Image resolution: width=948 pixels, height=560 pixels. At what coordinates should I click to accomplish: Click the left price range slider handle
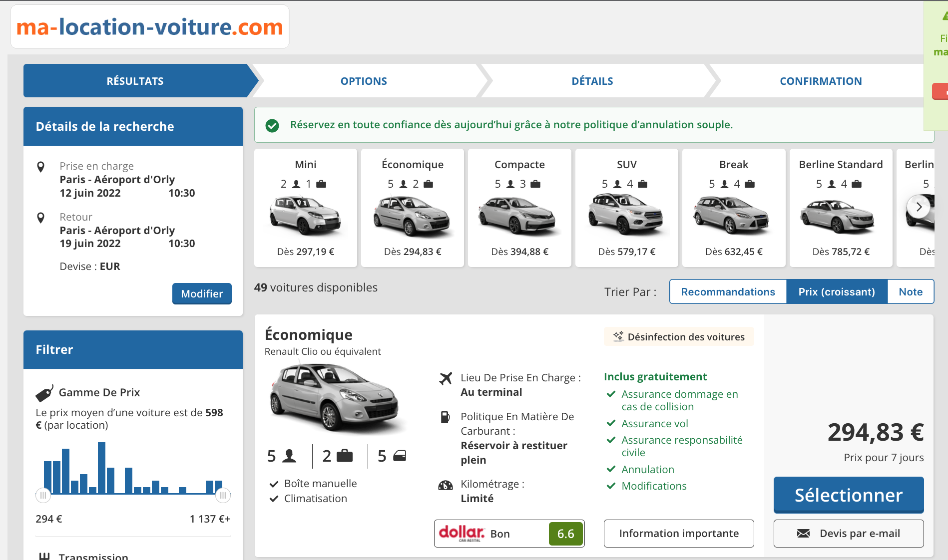coord(43,496)
